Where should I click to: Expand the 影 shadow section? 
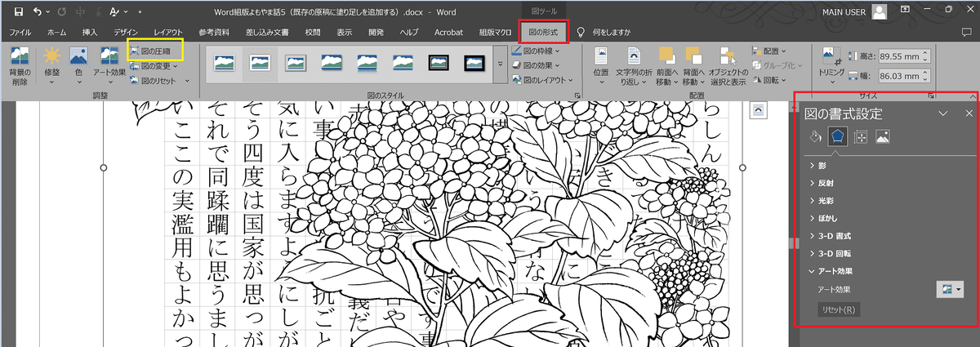point(817,166)
